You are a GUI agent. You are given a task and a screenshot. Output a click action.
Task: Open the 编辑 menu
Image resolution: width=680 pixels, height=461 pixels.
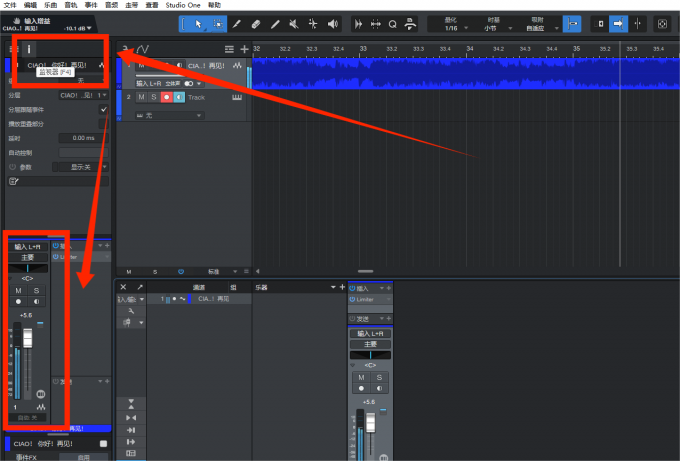[30, 5]
